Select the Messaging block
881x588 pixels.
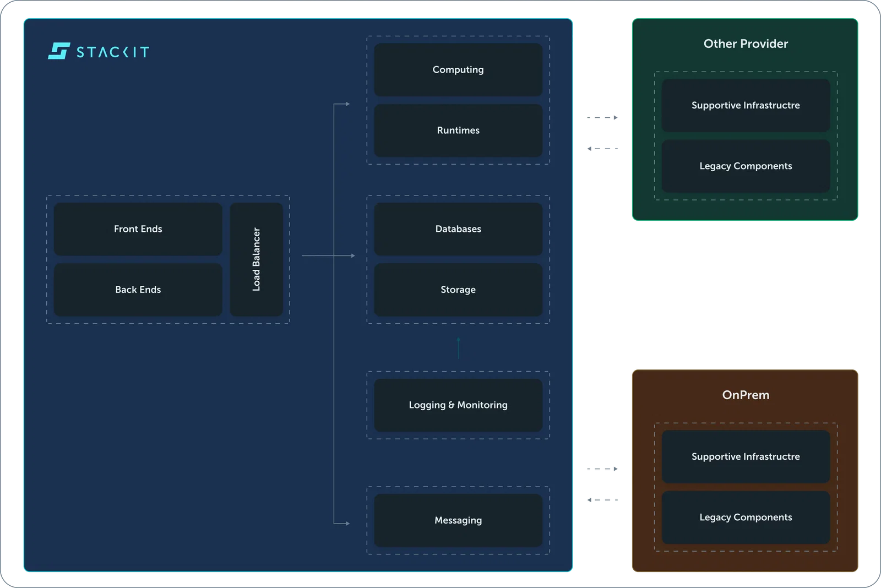pos(458,520)
